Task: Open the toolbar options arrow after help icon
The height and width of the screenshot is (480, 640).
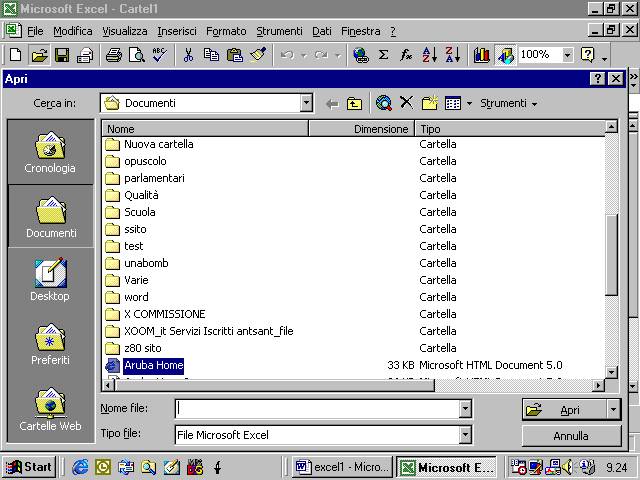Action: pyautogui.click(x=604, y=60)
